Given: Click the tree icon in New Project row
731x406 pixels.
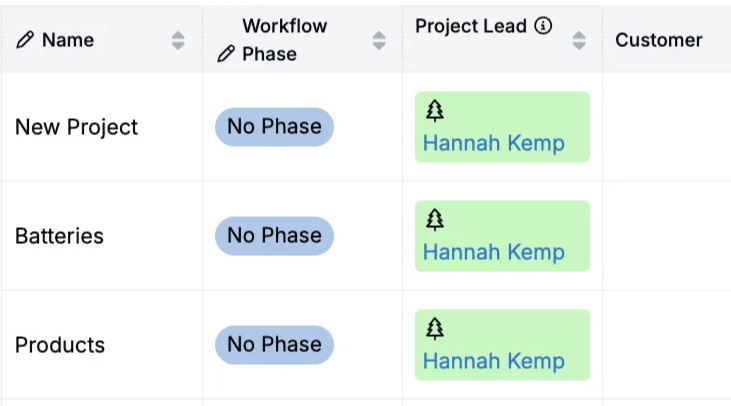Looking at the screenshot, I should [x=435, y=111].
